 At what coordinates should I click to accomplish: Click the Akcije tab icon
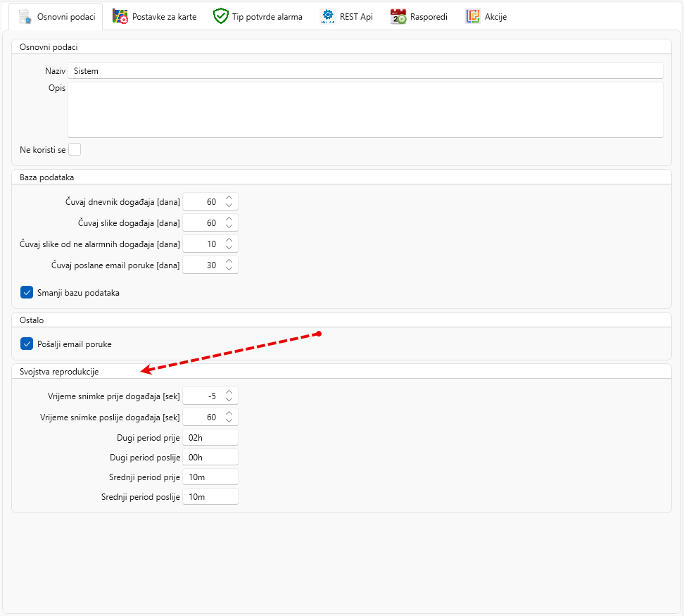pos(473,16)
